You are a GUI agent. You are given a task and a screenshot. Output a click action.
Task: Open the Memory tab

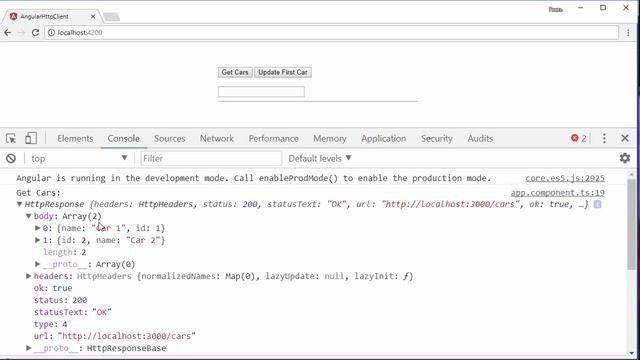point(330,139)
